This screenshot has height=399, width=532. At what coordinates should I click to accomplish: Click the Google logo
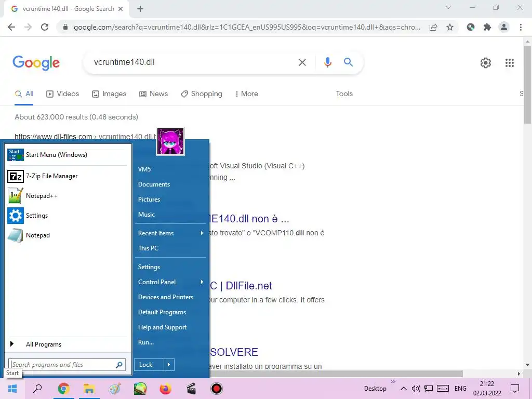tap(36, 63)
